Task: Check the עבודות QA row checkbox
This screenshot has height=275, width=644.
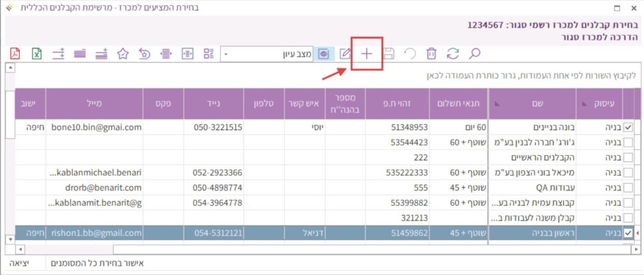Action: (x=627, y=188)
